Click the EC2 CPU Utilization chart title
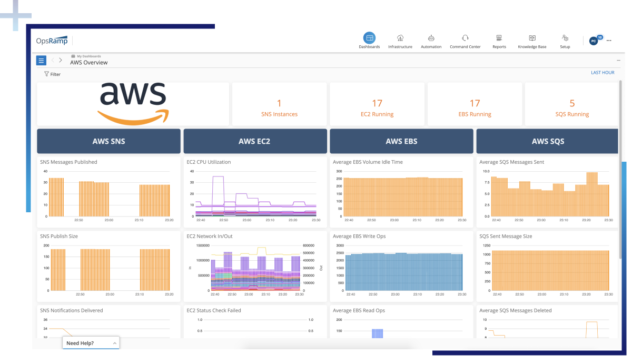Viewport: 632px width, 364px height. point(209,162)
